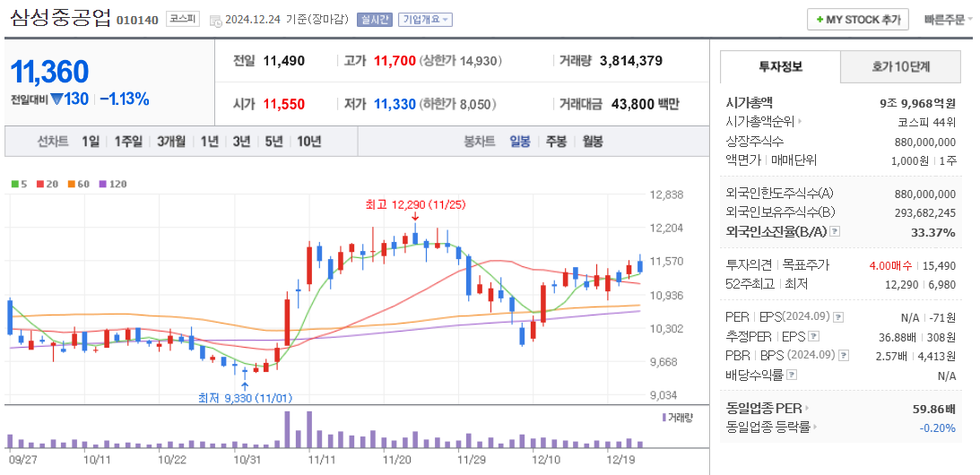Click the tall volume bar near 11/11
Viewport: 980px width, 475px height.
(309, 429)
